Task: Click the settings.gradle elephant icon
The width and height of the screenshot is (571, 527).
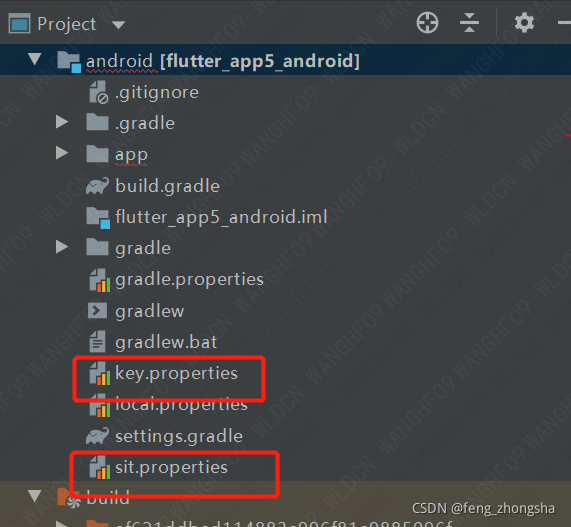Action: (x=97, y=436)
